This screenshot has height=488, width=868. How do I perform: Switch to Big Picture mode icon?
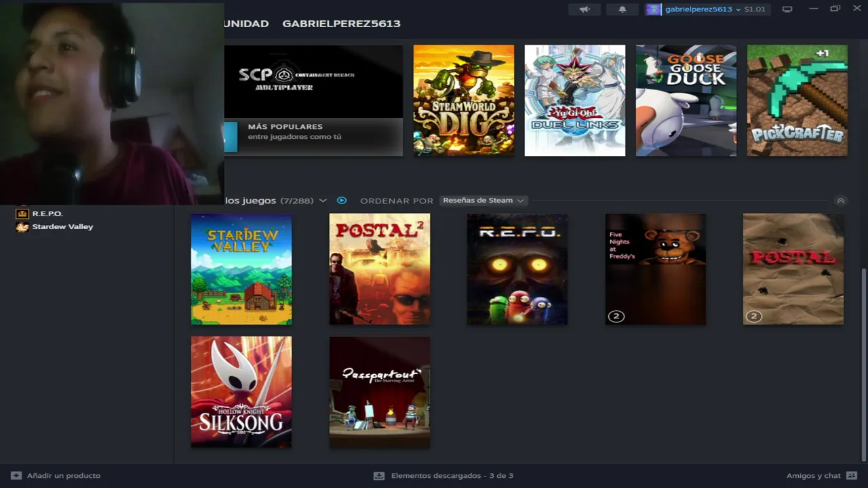pyautogui.click(x=787, y=9)
